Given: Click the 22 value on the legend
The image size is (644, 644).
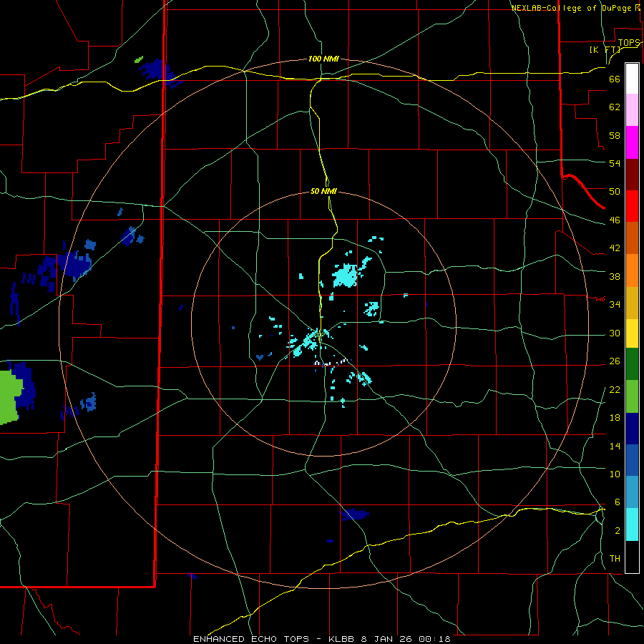Looking at the screenshot, I should point(615,390).
